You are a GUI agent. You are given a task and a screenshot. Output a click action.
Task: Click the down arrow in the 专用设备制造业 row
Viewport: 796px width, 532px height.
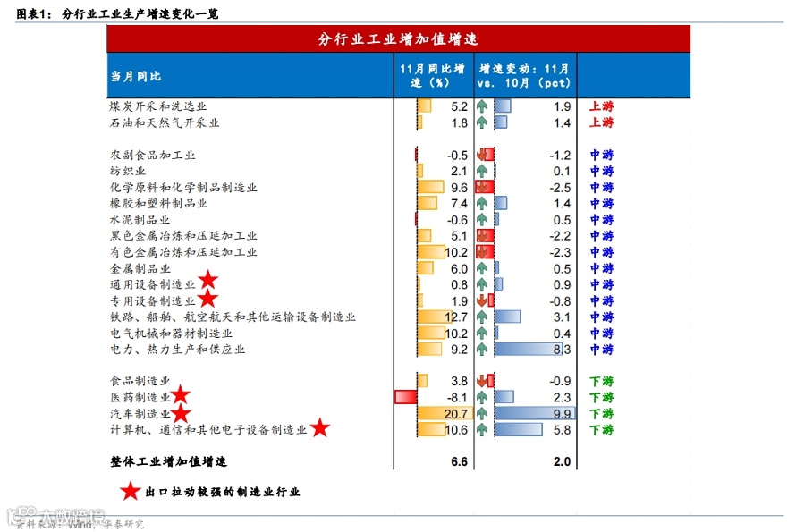482,301
